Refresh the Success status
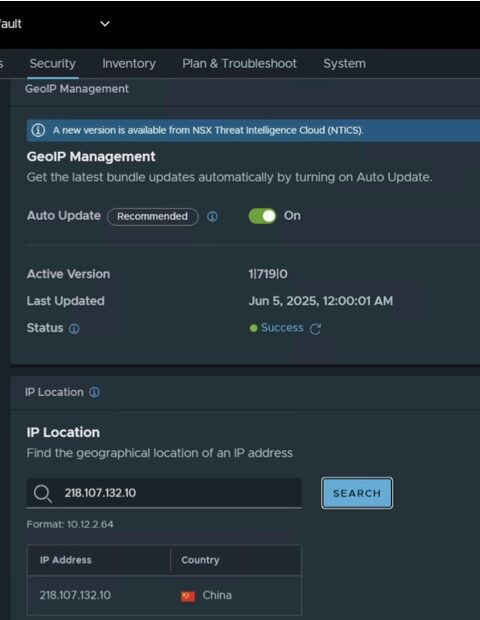Screen dimensions: 480x620 (x=315, y=329)
